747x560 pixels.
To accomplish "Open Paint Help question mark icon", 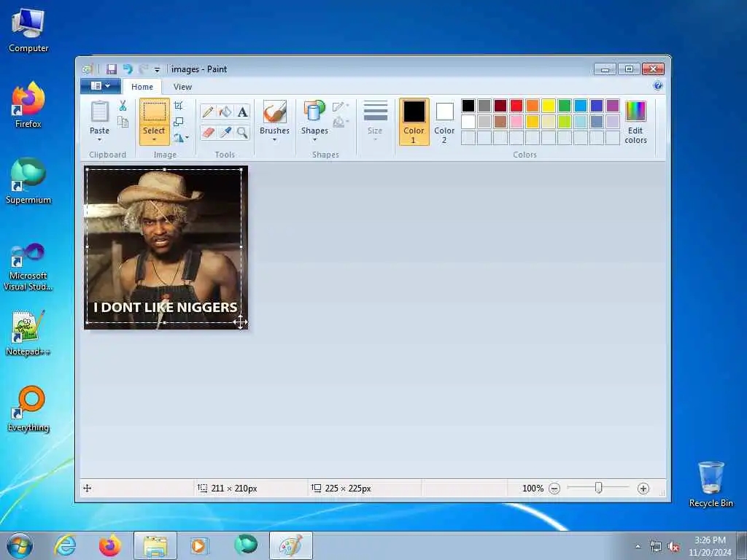I will tap(658, 86).
